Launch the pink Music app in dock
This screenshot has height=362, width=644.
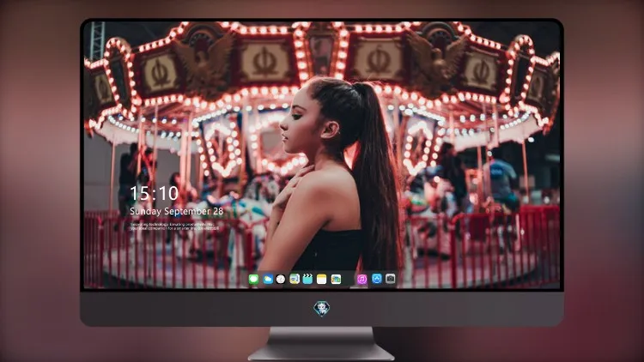click(361, 279)
